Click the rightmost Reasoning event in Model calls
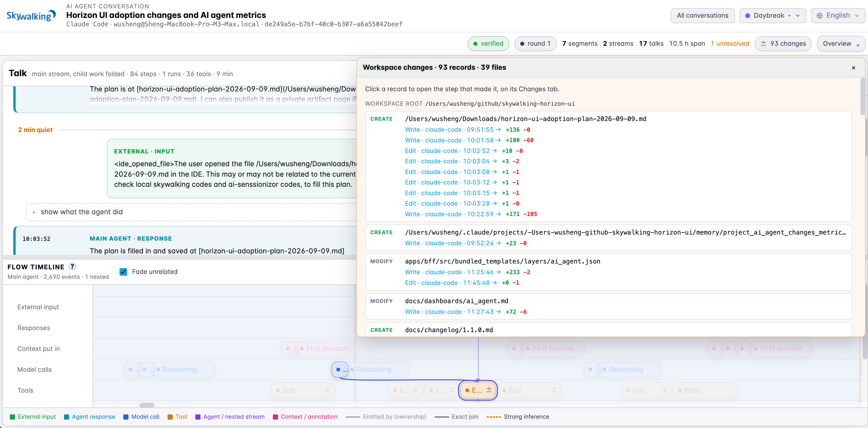Viewport: 868px width, 428px height. pos(629,370)
